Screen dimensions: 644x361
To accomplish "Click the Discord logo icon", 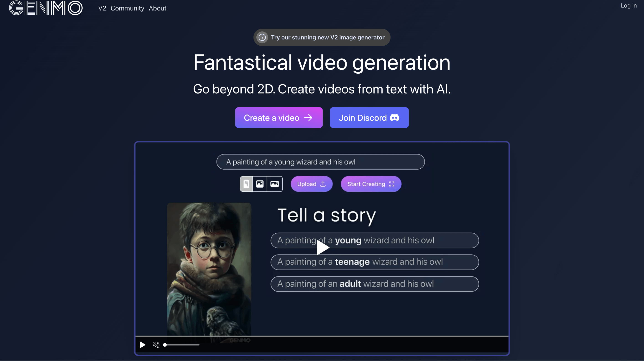I will [x=394, y=118].
